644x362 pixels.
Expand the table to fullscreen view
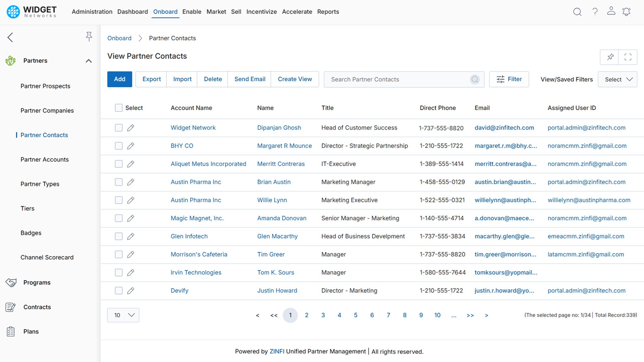(x=628, y=57)
